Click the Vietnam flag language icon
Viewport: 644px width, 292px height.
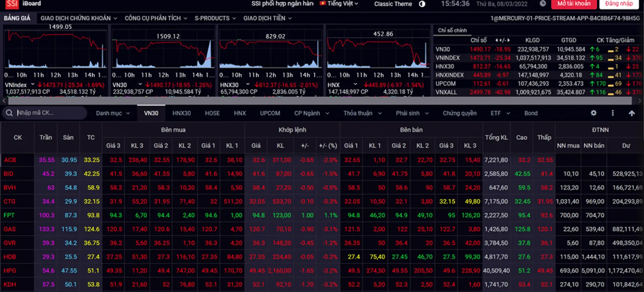click(323, 4)
